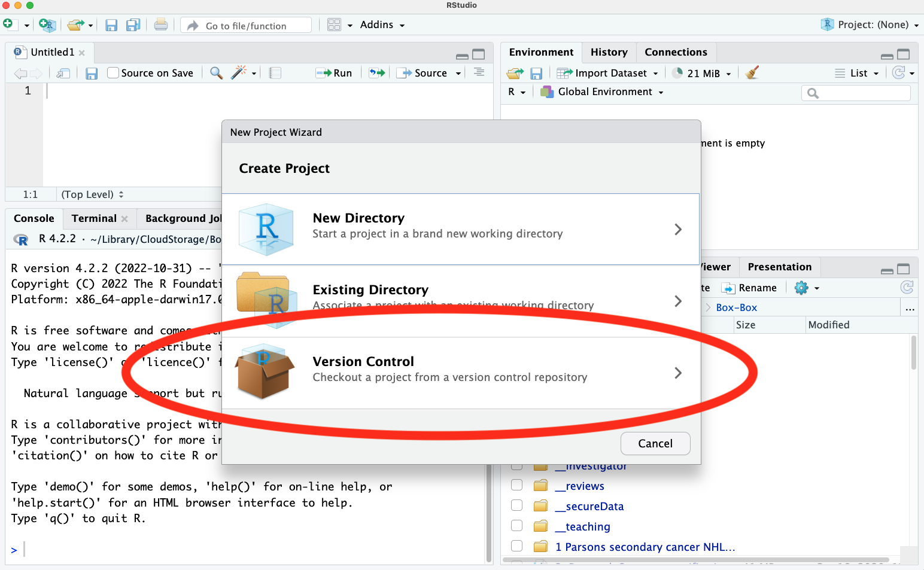Select the Environment tab

pyautogui.click(x=541, y=52)
